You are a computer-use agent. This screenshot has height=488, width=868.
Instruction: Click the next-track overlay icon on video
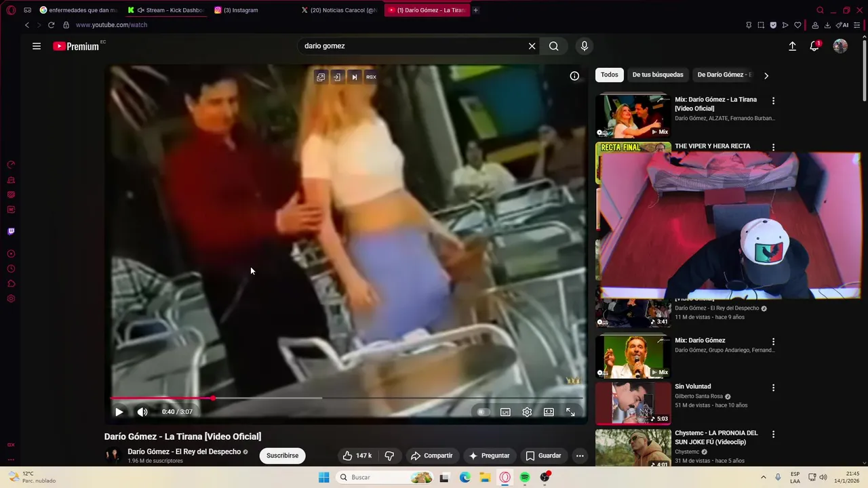pyautogui.click(x=354, y=77)
